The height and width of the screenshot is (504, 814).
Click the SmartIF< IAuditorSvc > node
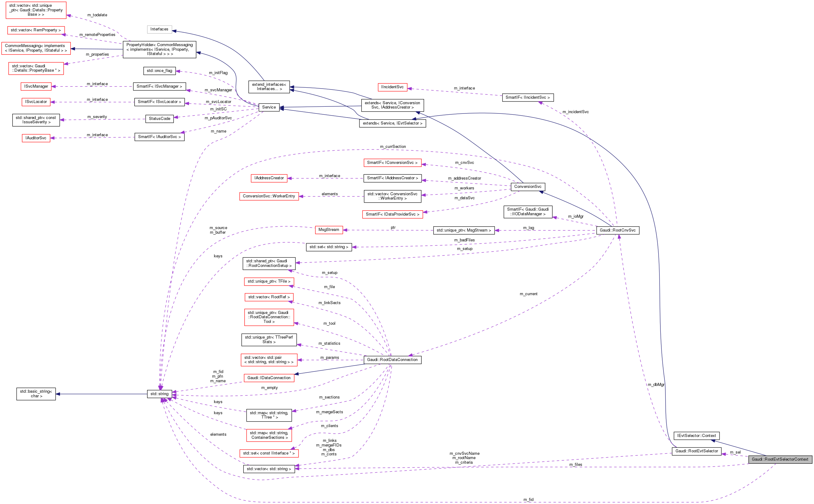(159, 137)
